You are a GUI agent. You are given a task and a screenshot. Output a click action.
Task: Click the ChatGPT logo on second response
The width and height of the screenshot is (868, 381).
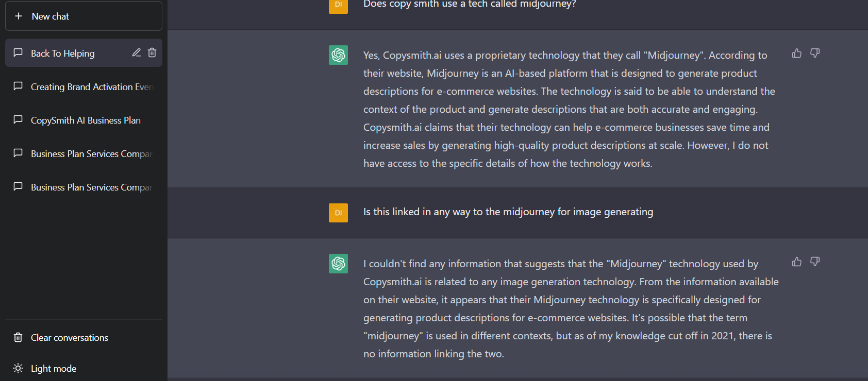pyautogui.click(x=338, y=264)
